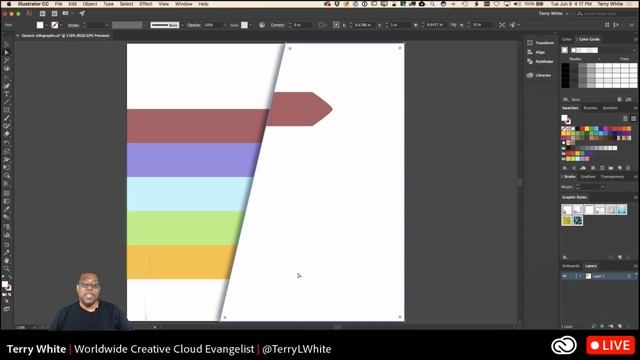Click the Isolate Selected Object icon

(502, 25)
